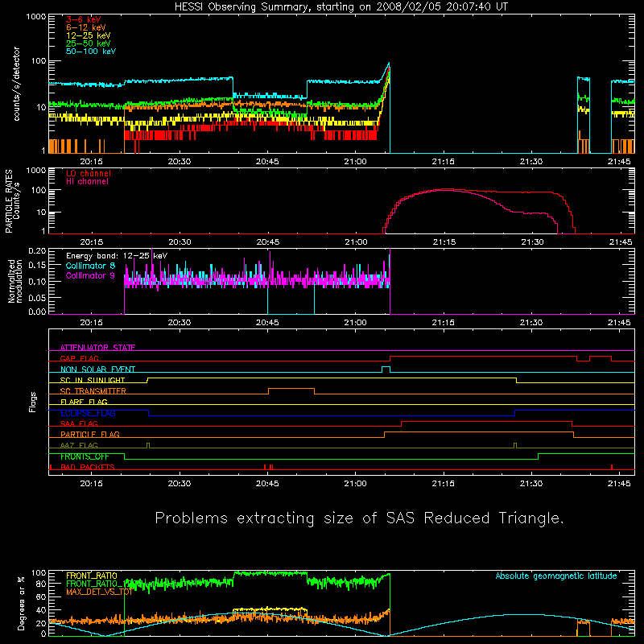The width and height of the screenshot is (644, 644).
Task: Click the yellow 12-25 keV legend entry
Action: pyautogui.click(x=88, y=35)
